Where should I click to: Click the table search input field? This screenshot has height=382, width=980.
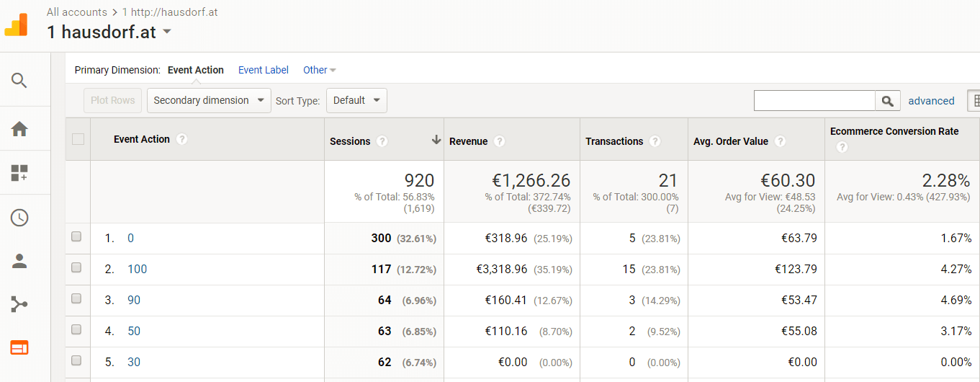(814, 101)
